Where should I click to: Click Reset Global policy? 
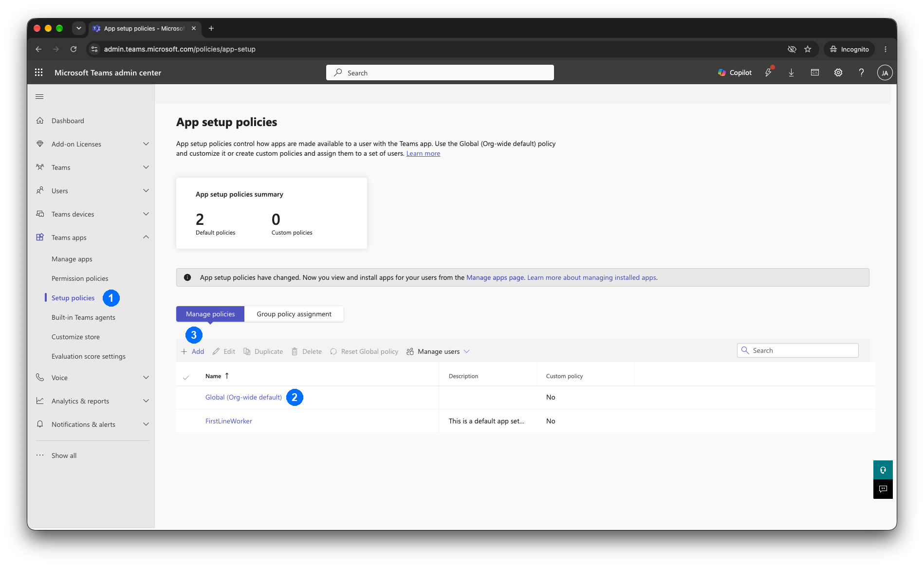pos(364,351)
